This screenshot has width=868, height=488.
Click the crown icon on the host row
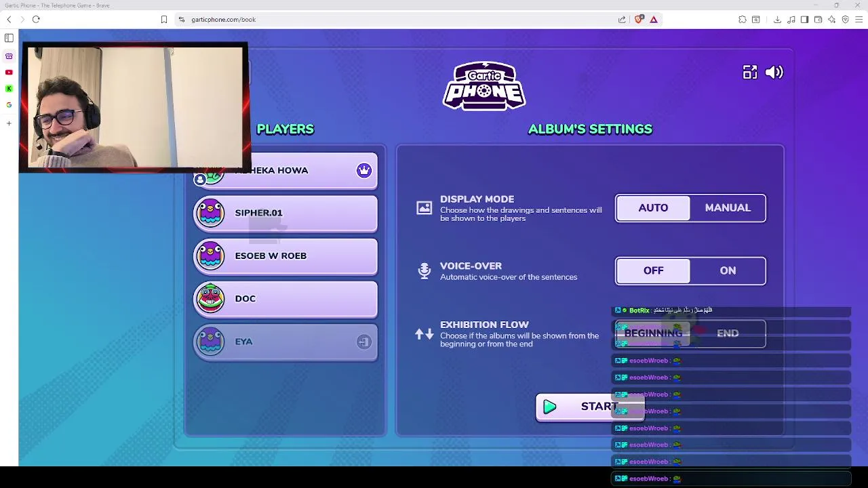[x=364, y=170]
